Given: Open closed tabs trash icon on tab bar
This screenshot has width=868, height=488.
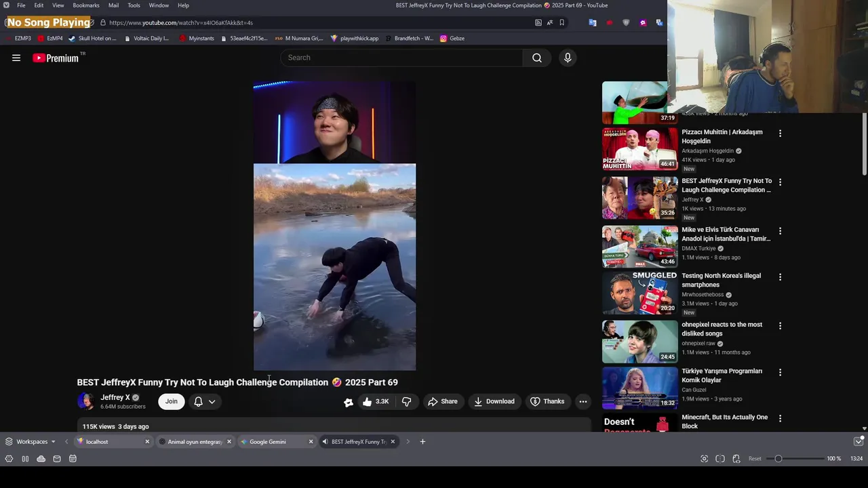Looking at the screenshot, I should click(x=859, y=442).
